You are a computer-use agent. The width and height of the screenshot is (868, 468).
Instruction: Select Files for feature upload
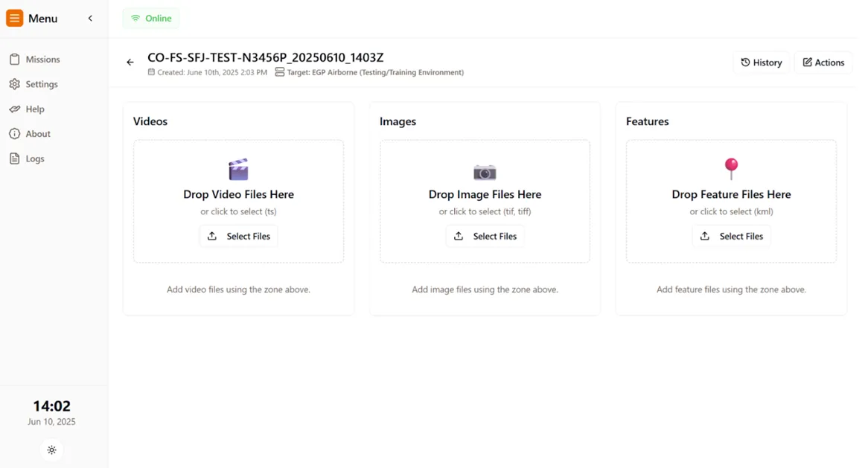click(732, 236)
